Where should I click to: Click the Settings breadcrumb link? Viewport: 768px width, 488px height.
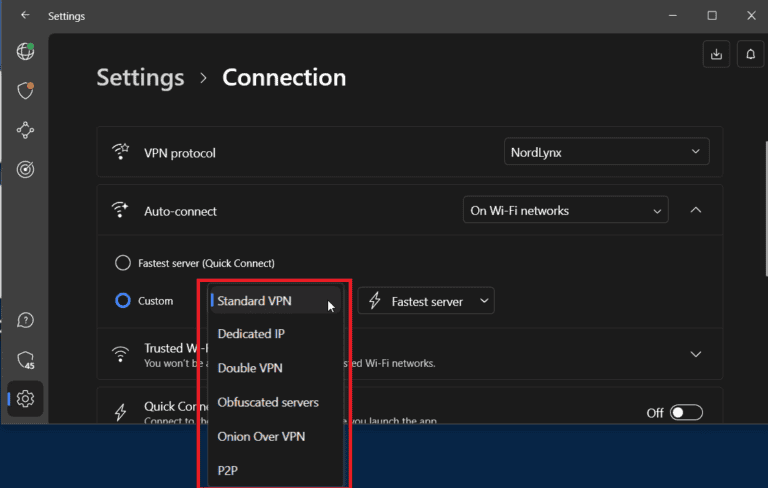coord(140,78)
